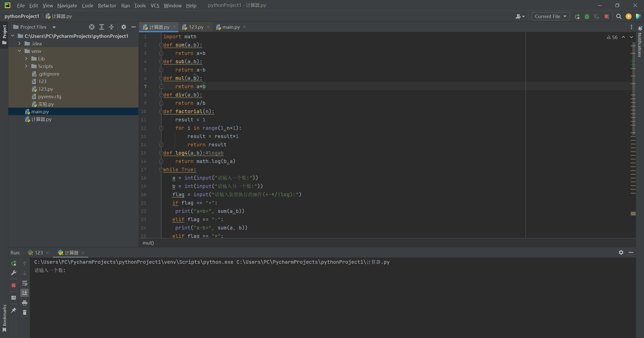644x338 pixels.
Task: Select the .gitignore file
Action: pos(46,74)
